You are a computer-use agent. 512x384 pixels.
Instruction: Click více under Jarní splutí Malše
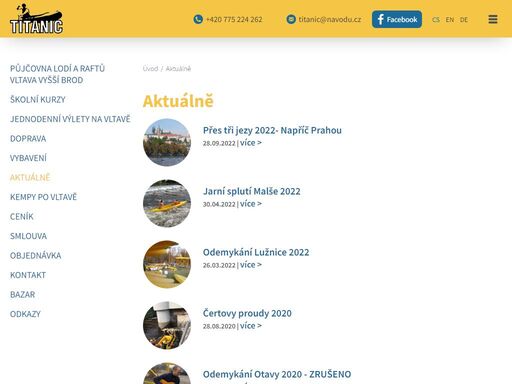[x=251, y=204]
